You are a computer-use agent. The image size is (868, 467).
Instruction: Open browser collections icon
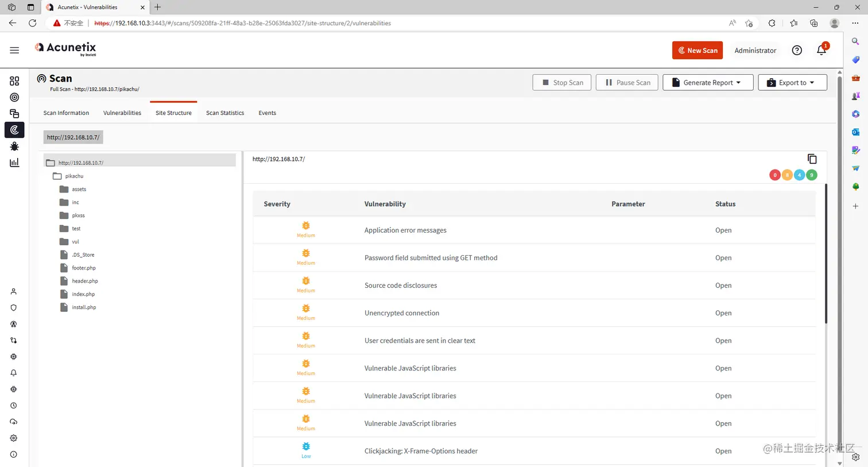click(x=814, y=23)
